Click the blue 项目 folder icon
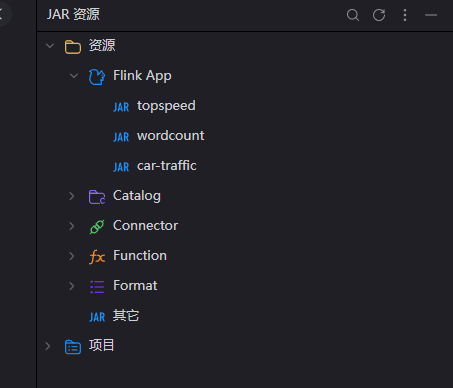The height and width of the screenshot is (388, 453). (x=73, y=347)
